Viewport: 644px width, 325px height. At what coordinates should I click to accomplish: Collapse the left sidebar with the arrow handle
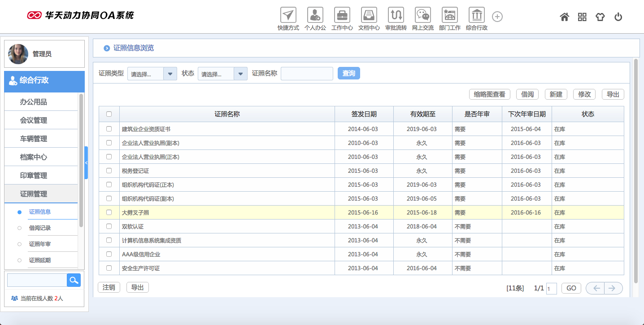(x=86, y=162)
